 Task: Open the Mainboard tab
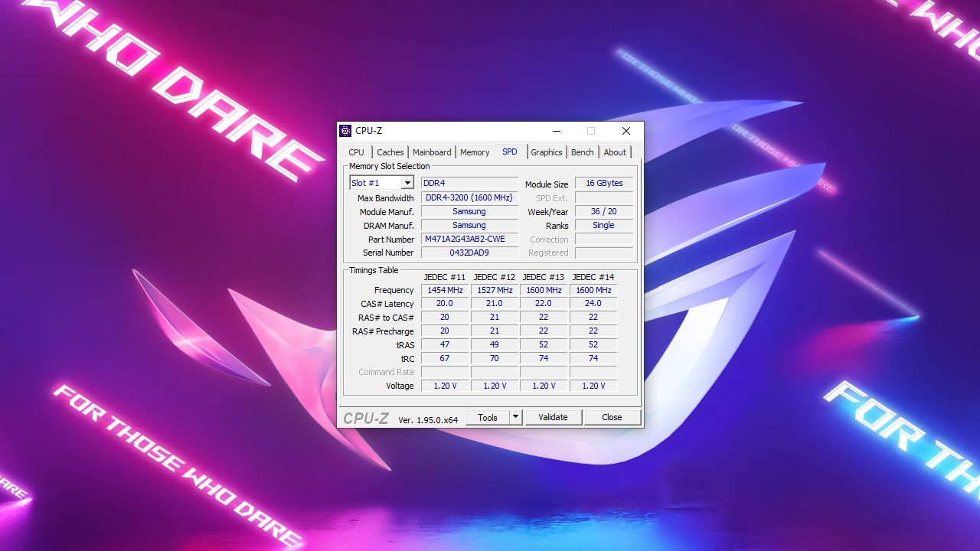coord(431,152)
